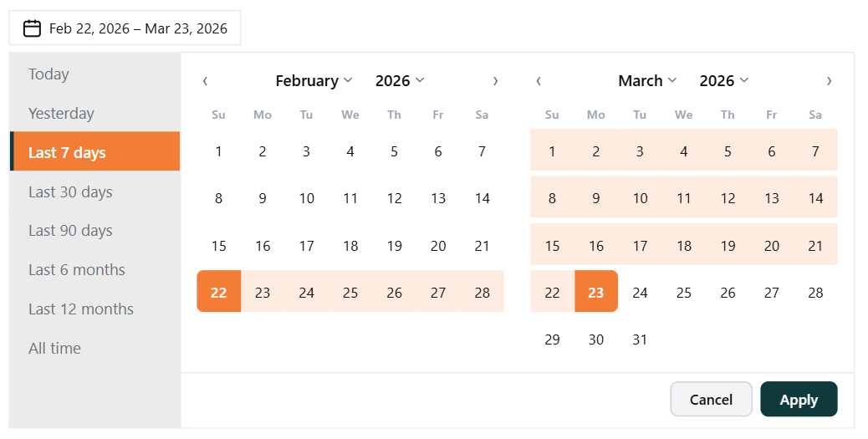Click next arrow on February calendar

click(495, 81)
